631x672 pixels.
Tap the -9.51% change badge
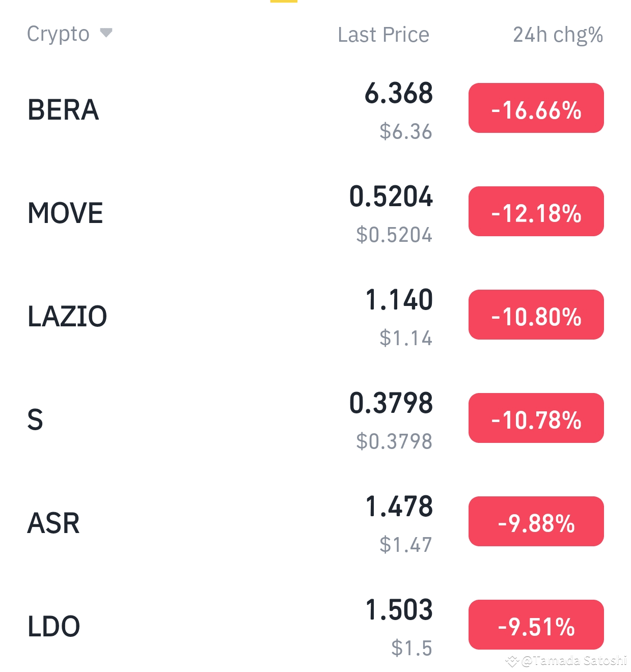pyautogui.click(x=536, y=625)
